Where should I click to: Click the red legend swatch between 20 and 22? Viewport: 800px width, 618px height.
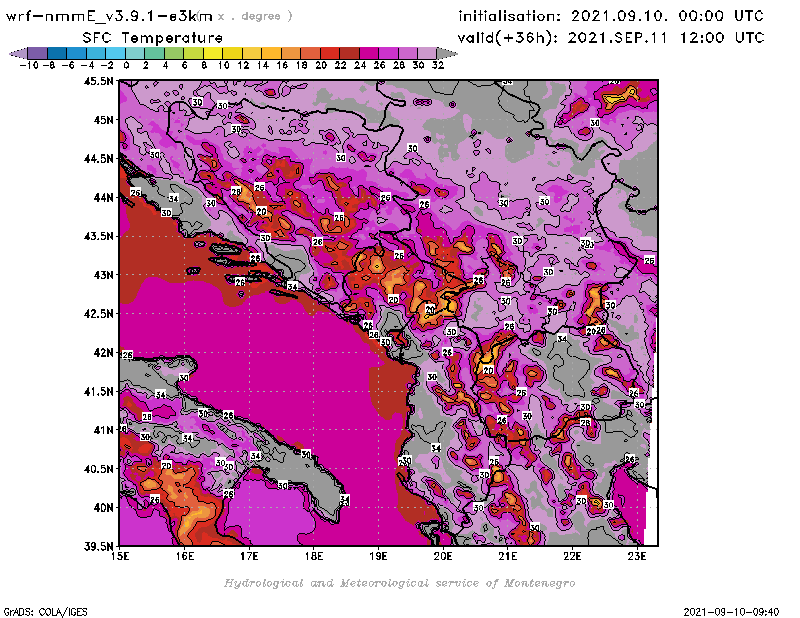pyautogui.click(x=330, y=53)
